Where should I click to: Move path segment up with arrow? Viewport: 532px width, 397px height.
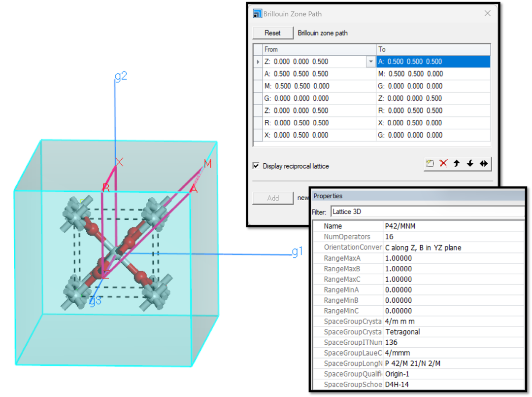click(x=457, y=164)
